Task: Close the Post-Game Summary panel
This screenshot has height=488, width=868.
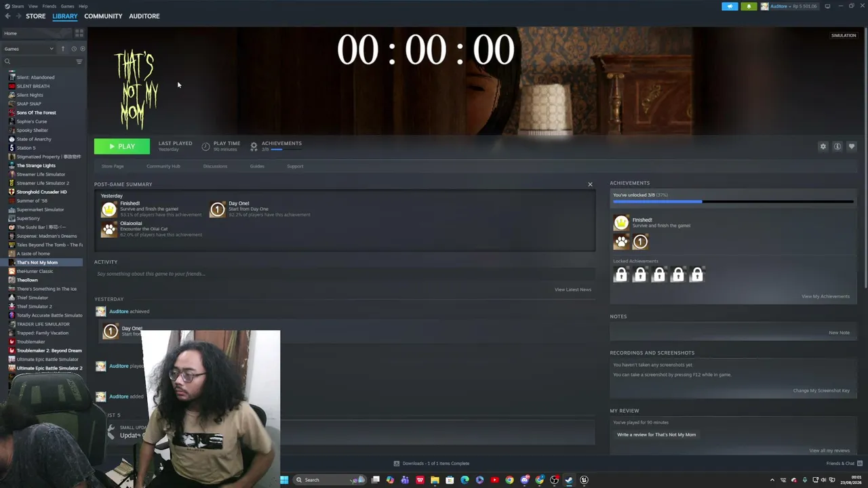Action: [x=590, y=184]
